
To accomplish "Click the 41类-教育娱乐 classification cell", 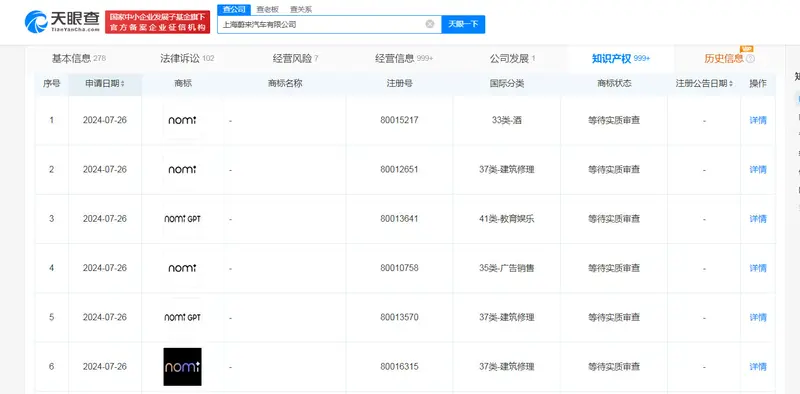I will 507,219.
